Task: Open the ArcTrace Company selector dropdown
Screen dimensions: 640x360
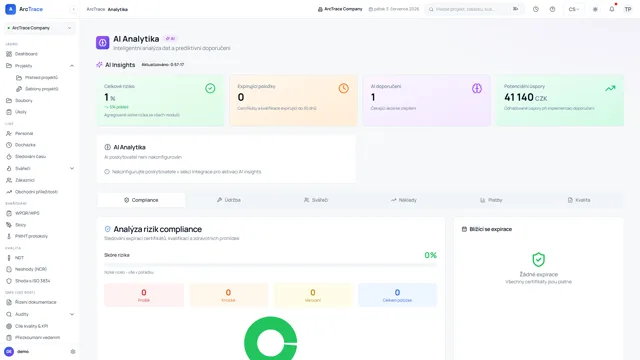Action: [x=40, y=28]
